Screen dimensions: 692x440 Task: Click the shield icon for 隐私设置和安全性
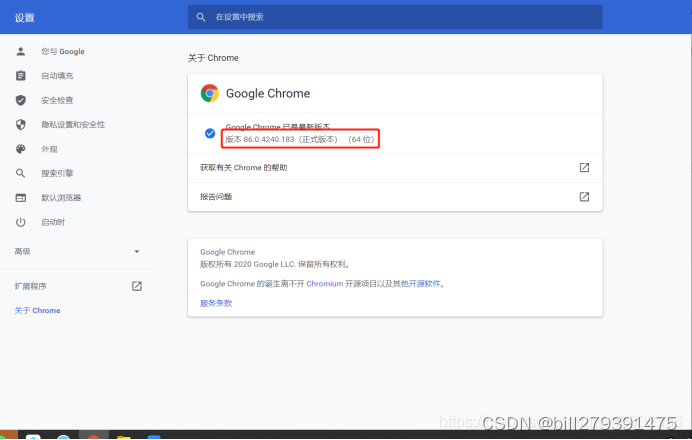coord(21,124)
